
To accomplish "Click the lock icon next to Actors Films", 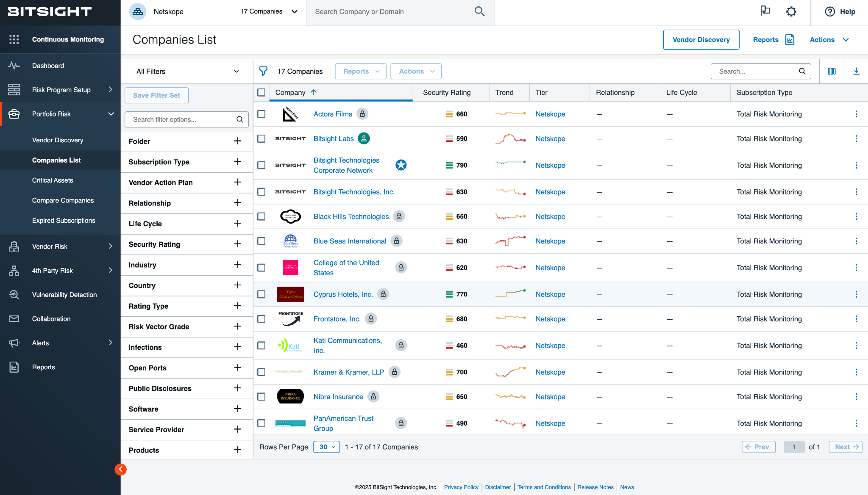I will [x=362, y=114].
